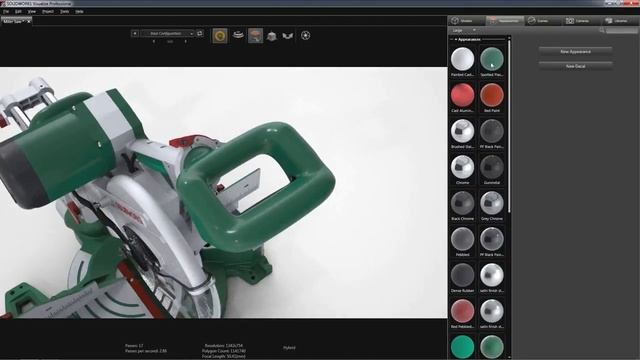This screenshot has width=640, height=360.
Task: Select the Spotted Plastic green appearance
Action: click(x=491, y=59)
